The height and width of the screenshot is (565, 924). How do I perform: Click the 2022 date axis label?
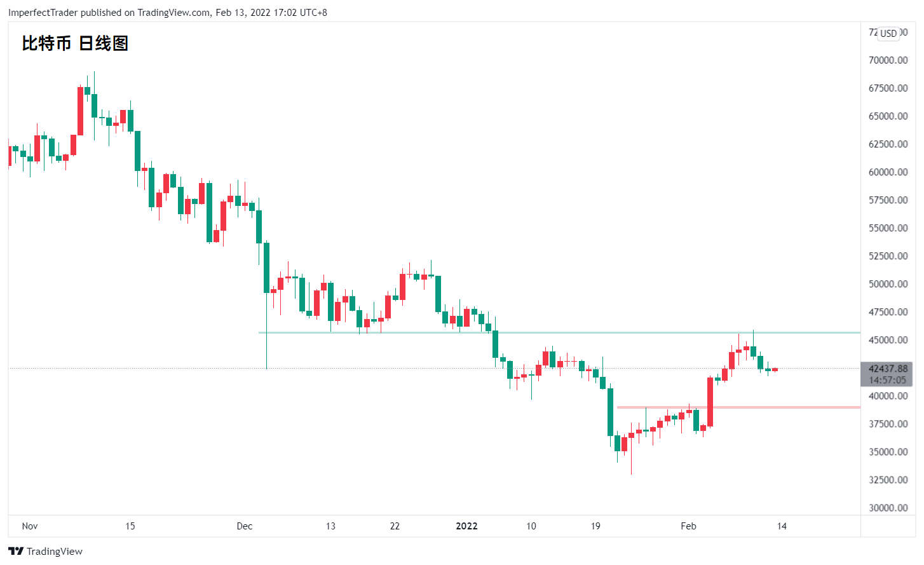pos(466,526)
